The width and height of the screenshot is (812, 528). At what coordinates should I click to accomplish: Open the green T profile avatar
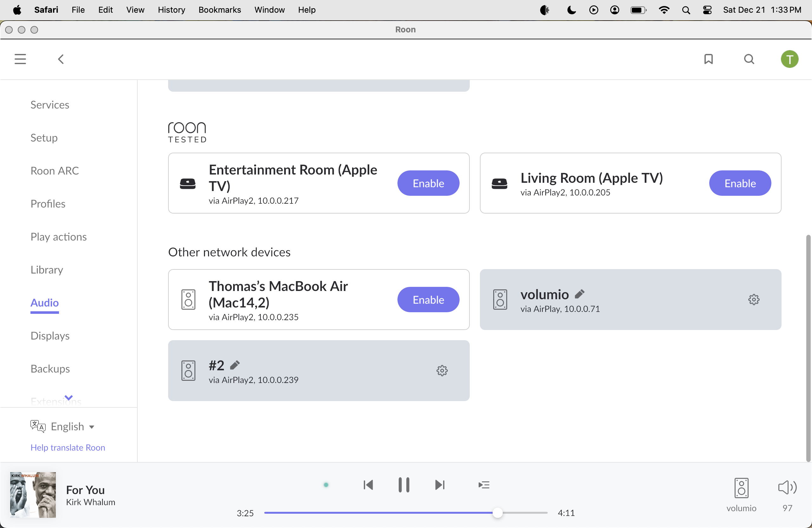pyautogui.click(x=789, y=59)
